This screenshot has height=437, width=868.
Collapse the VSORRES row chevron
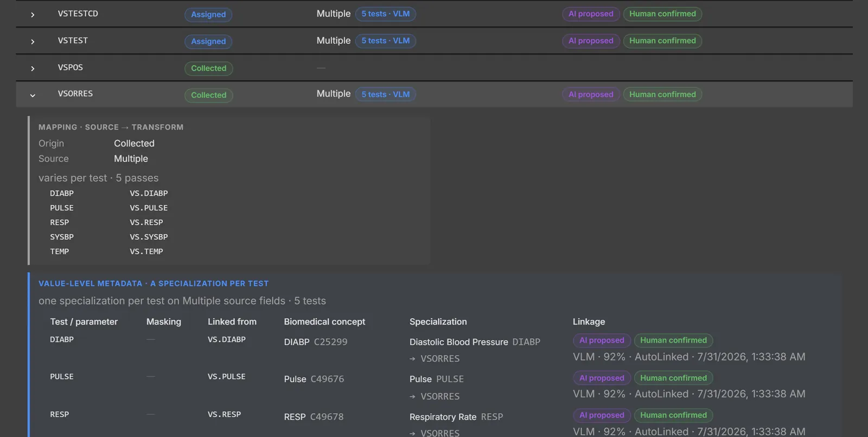point(33,96)
